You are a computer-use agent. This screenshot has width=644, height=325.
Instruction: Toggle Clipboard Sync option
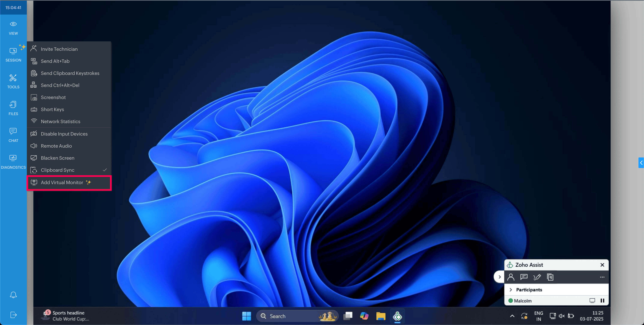point(58,170)
